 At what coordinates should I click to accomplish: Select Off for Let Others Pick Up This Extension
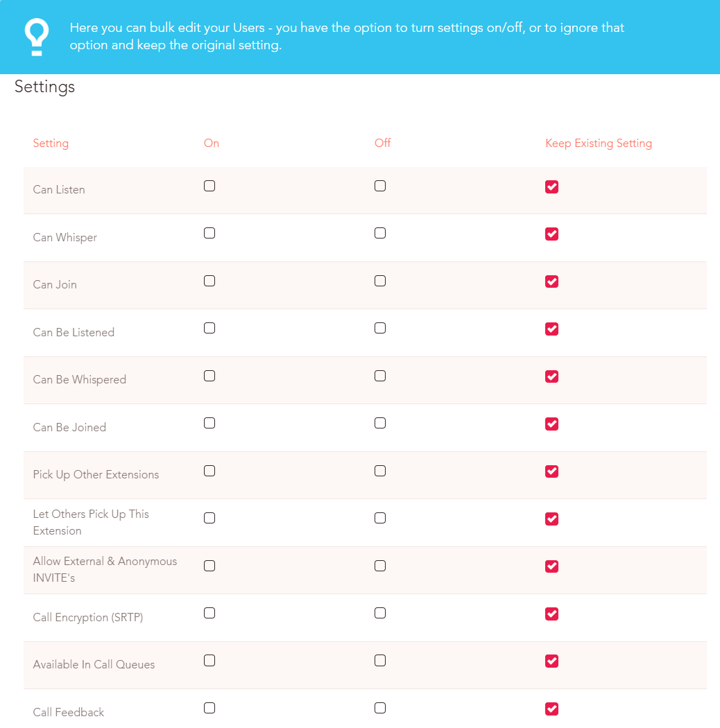[x=380, y=518]
